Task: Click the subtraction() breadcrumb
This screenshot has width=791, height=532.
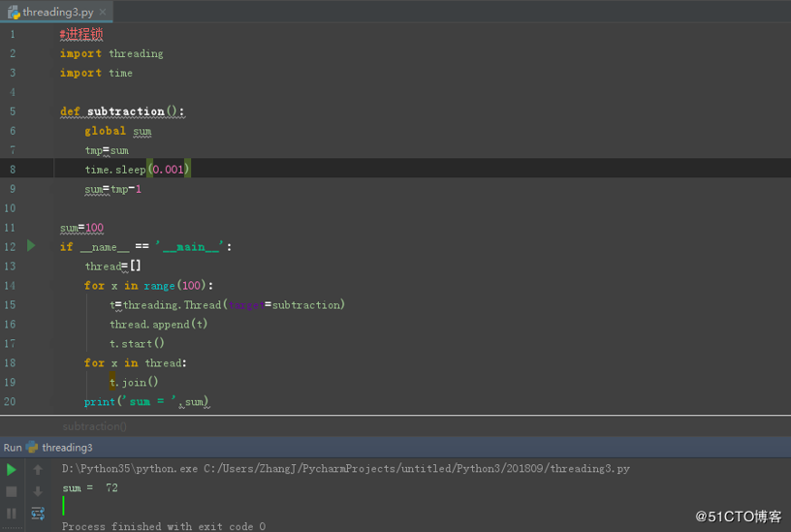Action: click(94, 426)
